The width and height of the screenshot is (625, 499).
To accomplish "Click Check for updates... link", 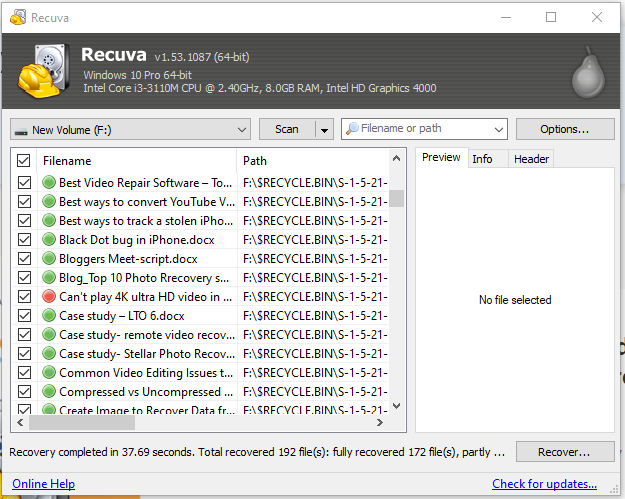I will pos(544,483).
